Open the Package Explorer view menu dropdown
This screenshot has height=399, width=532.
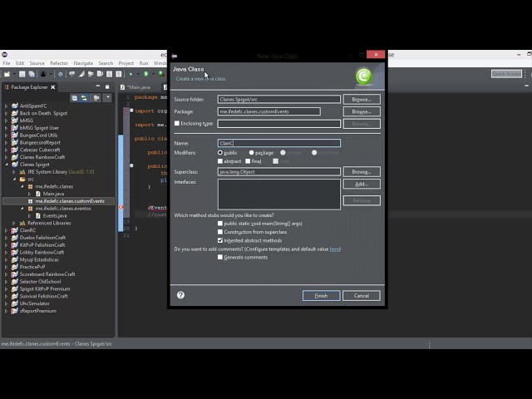click(107, 98)
